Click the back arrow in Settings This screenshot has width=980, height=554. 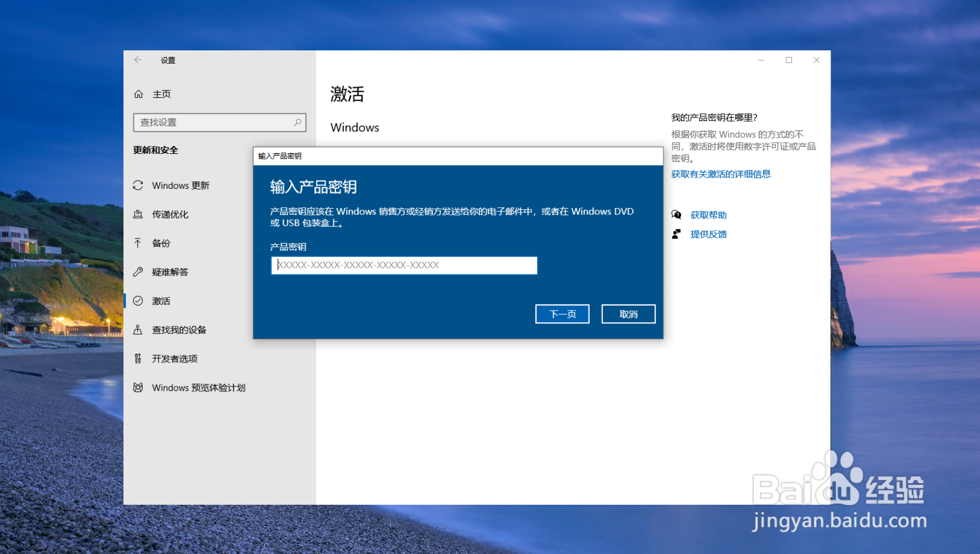137,60
